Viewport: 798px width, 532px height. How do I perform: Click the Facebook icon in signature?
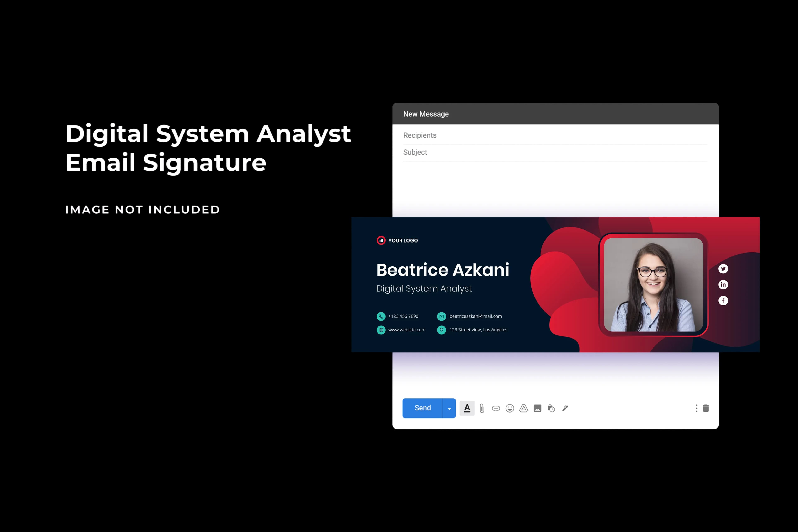point(723,301)
